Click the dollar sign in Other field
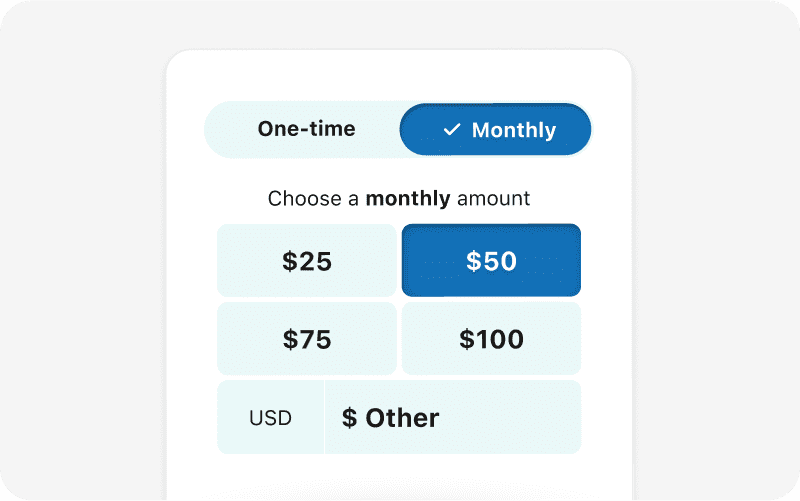This screenshot has height=501, width=800. pyautogui.click(x=349, y=418)
